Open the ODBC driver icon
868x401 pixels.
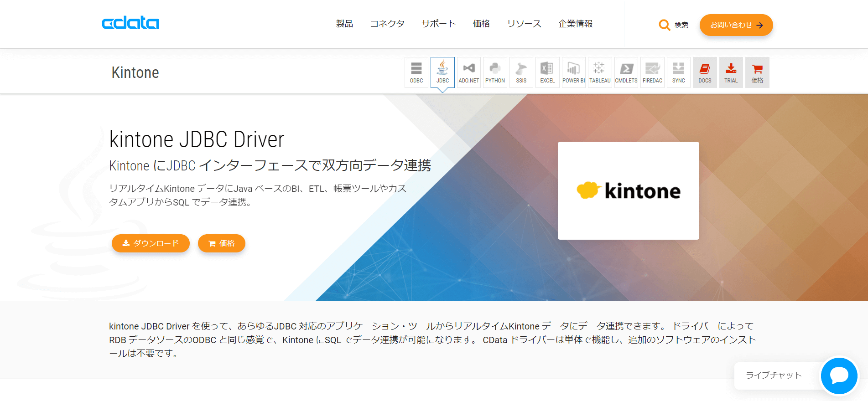tap(416, 72)
